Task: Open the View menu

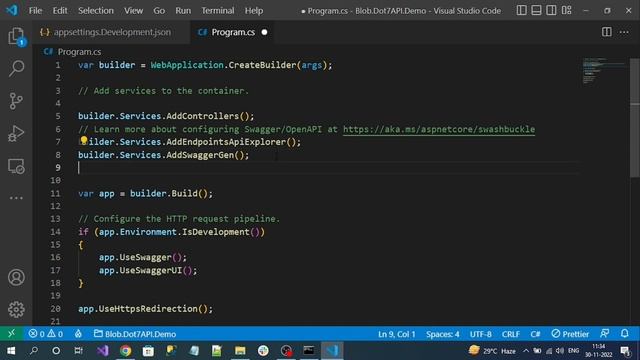Action: (133, 11)
